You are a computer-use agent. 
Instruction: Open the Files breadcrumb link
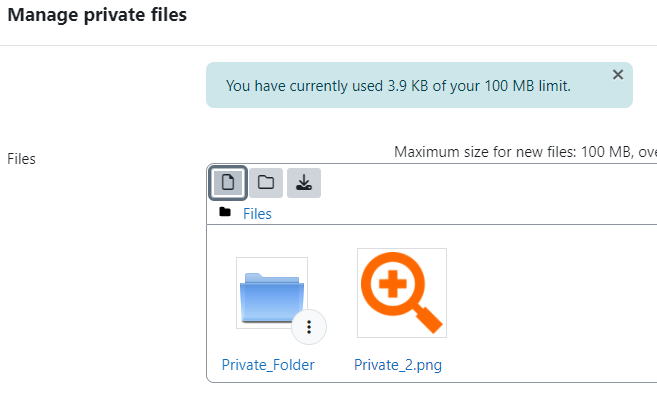[257, 214]
